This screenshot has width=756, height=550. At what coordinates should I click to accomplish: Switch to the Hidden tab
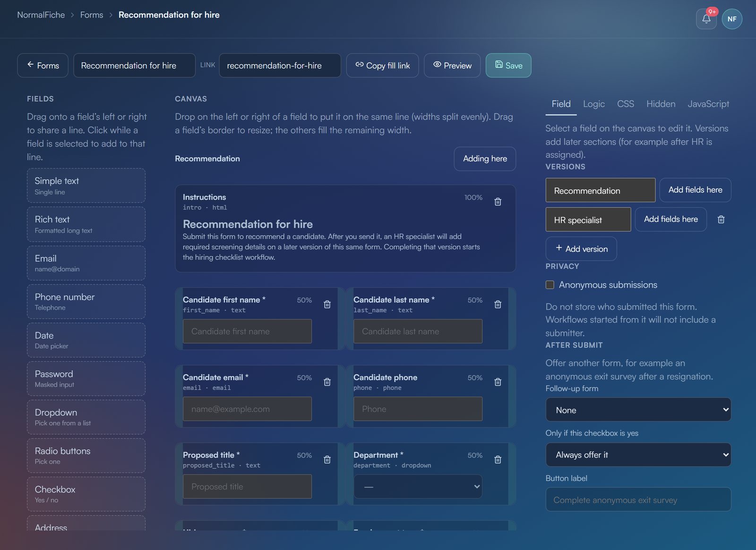click(x=661, y=104)
